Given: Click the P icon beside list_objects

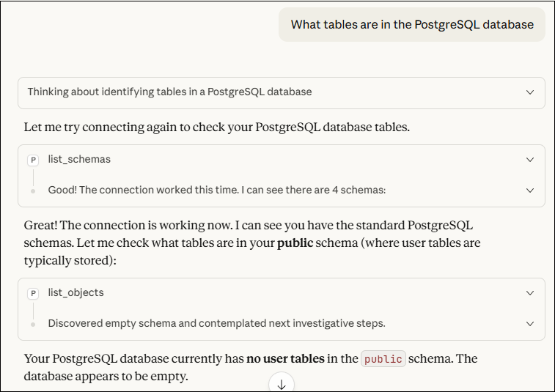Looking at the screenshot, I should (x=33, y=293).
